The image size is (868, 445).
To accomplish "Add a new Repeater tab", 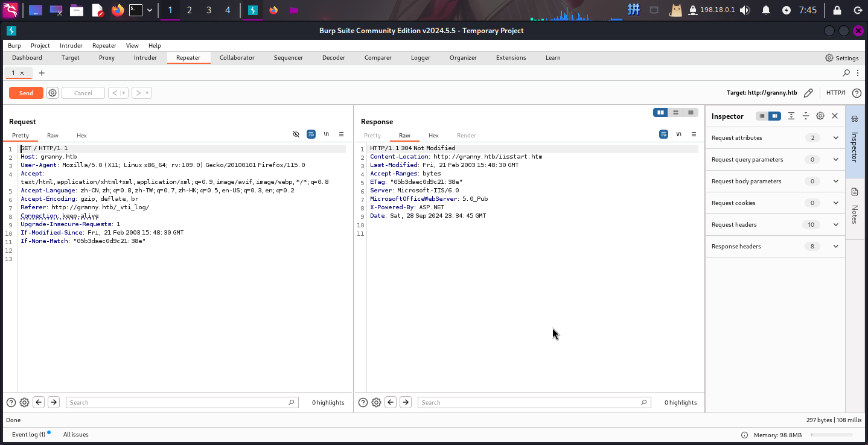I will point(42,73).
